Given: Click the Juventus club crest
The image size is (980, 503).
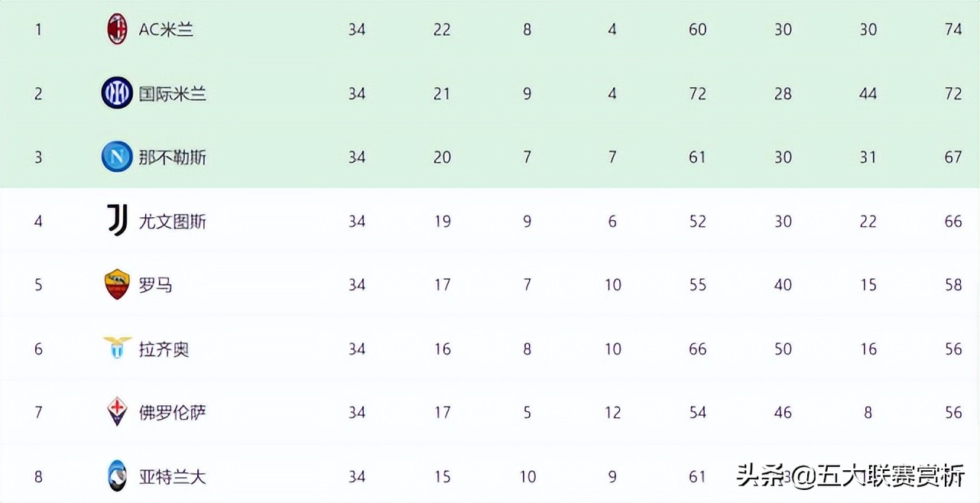Looking at the screenshot, I should point(117,221).
